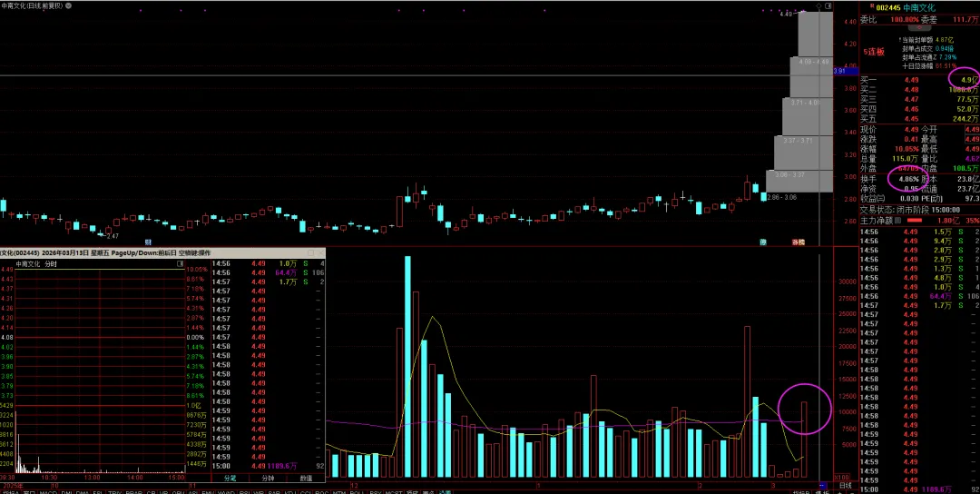
Task: Select the DMI indicator tab
Action: 65,492
